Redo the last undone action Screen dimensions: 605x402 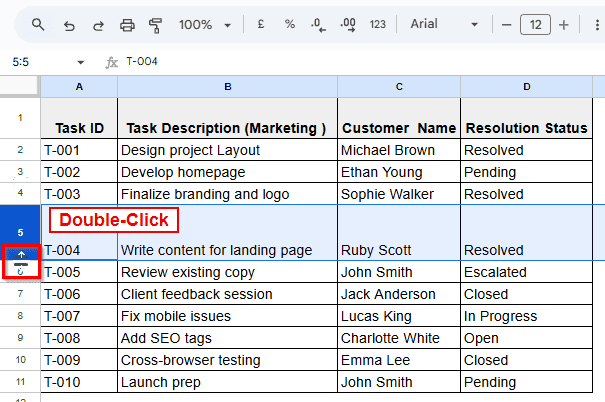97,24
